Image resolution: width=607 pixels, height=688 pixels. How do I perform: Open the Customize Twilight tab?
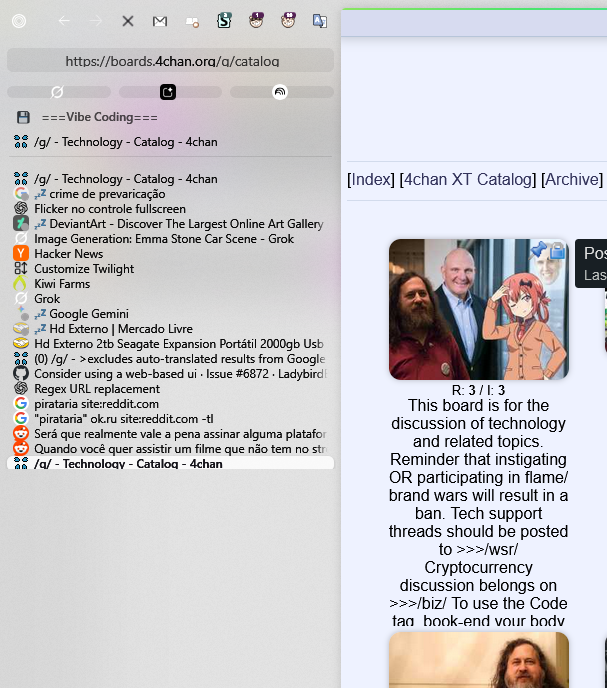[x=170, y=269]
